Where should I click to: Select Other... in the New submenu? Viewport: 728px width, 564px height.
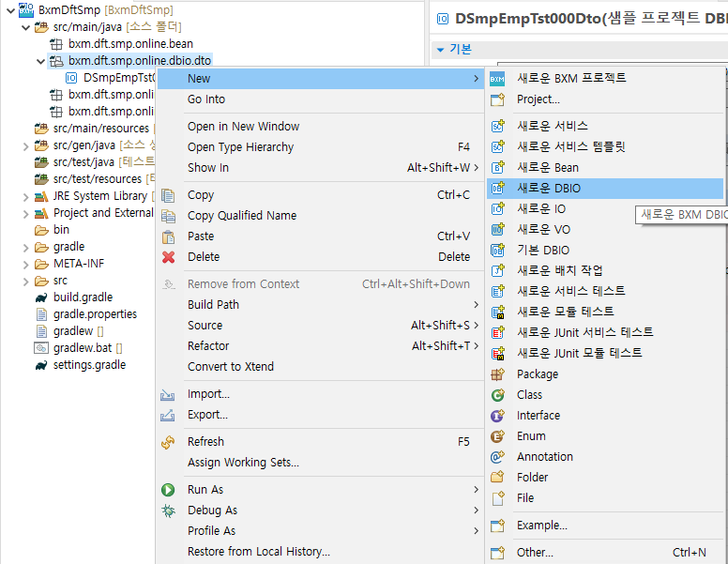click(x=535, y=553)
